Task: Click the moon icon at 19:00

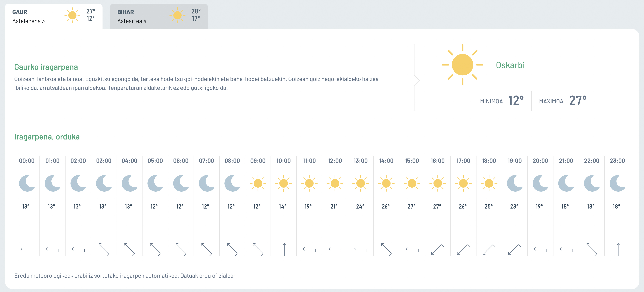Action: (x=515, y=183)
